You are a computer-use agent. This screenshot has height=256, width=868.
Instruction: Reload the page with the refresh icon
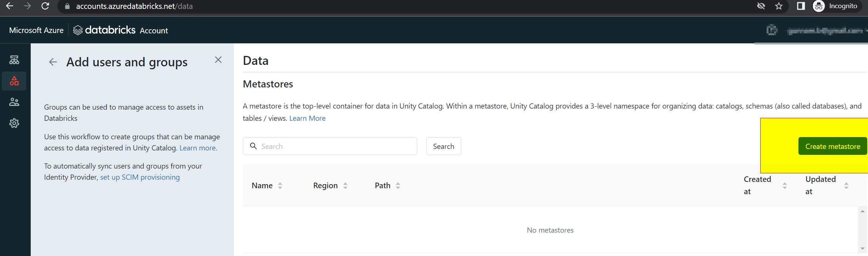pyautogui.click(x=45, y=6)
